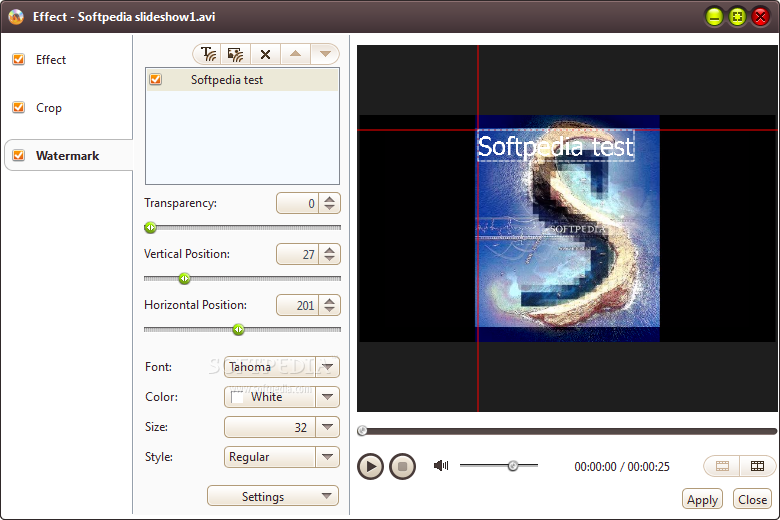Click the Transparency slider handle
The image size is (780, 520).
[150, 227]
